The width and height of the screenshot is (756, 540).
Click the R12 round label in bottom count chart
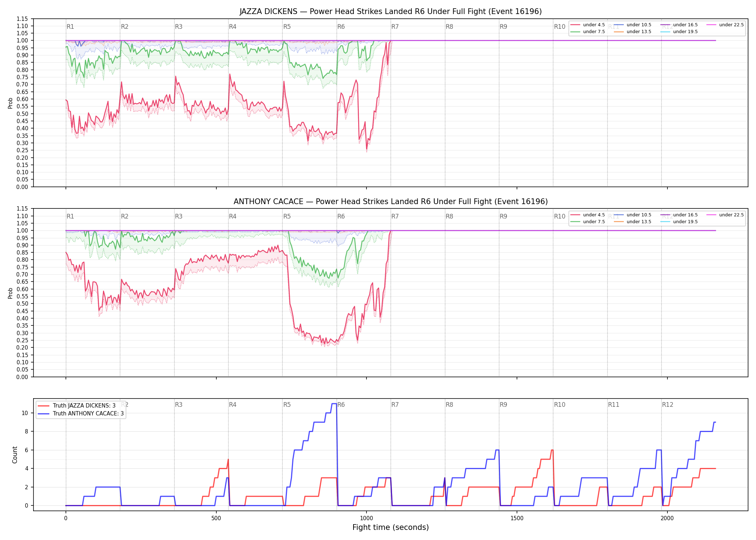coord(667,405)
